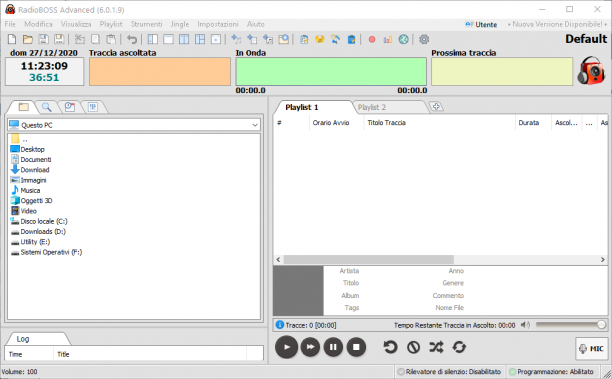Click the playlist horizontal scrollbar
The image size is (612, 379).
(368, 260)
